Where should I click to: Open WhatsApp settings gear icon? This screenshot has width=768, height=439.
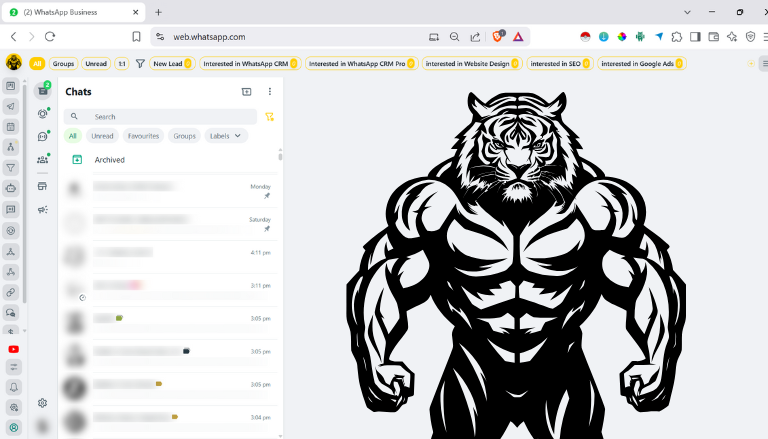(43, 403)
